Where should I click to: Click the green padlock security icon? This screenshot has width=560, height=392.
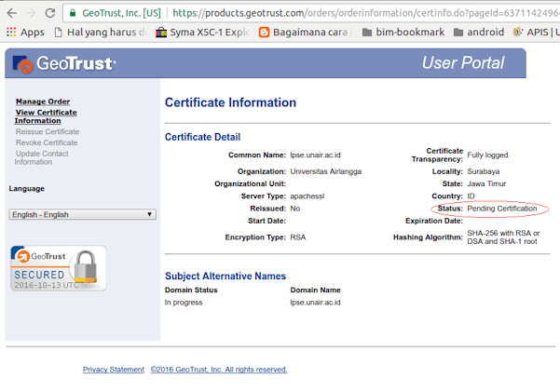click(x=74, y=14)
